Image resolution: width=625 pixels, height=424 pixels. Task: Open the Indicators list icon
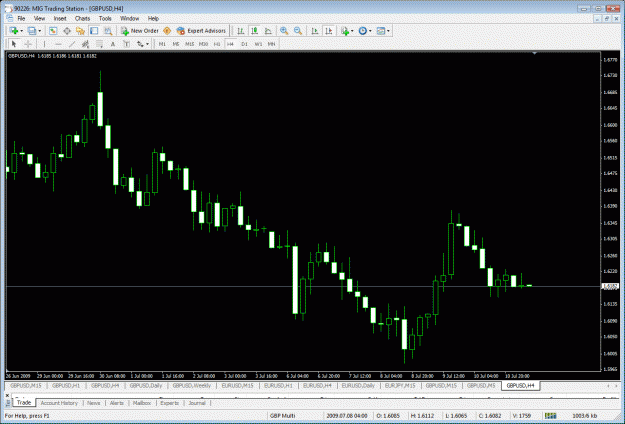pyautogui.click(x=345, y=31)
